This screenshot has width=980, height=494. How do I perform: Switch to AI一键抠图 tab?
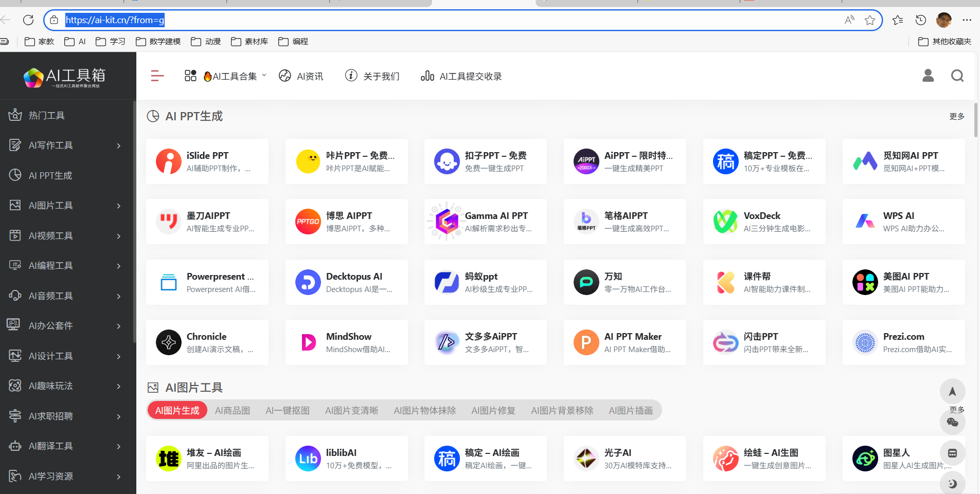(x=288, y=410)
